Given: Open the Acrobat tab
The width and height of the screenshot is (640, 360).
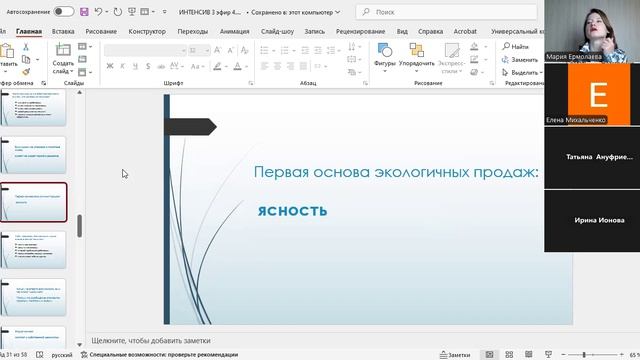Looking at the screenshot, I should pyautogui.click(x=465, y=31).
